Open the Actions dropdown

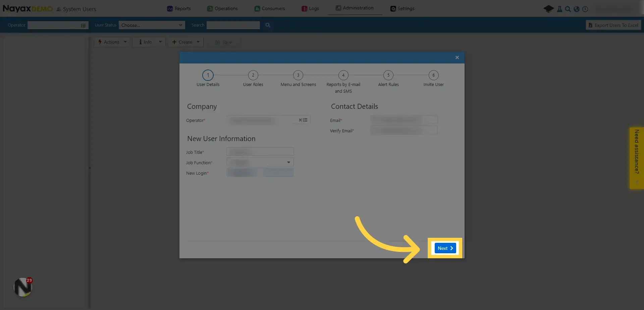pos(112,42)
